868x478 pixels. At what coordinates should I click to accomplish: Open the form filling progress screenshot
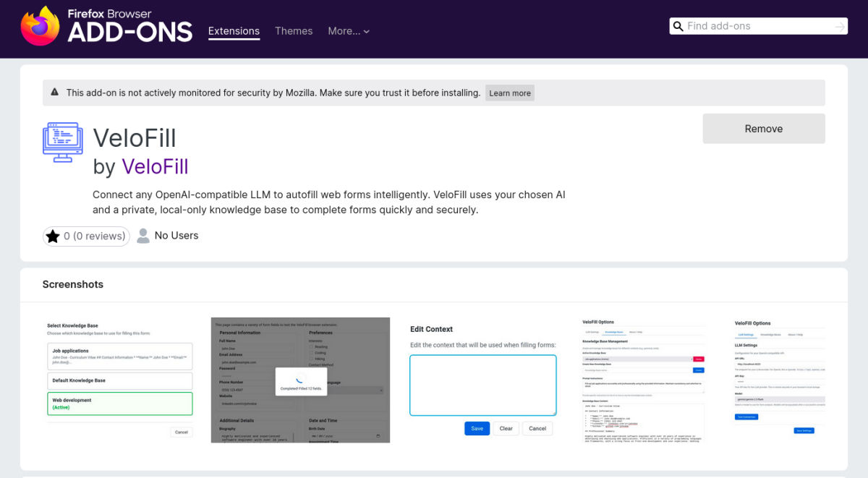pyautogui.click(x=300, y=380)
